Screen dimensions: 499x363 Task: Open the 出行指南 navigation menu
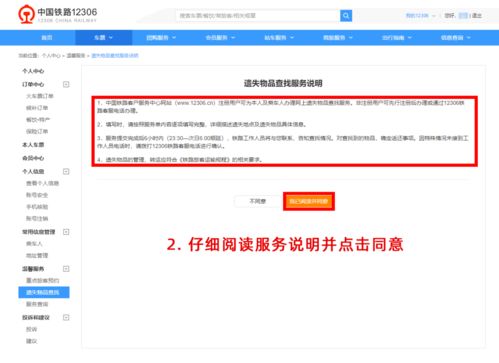pyautogui.click(x=397, y=38)
